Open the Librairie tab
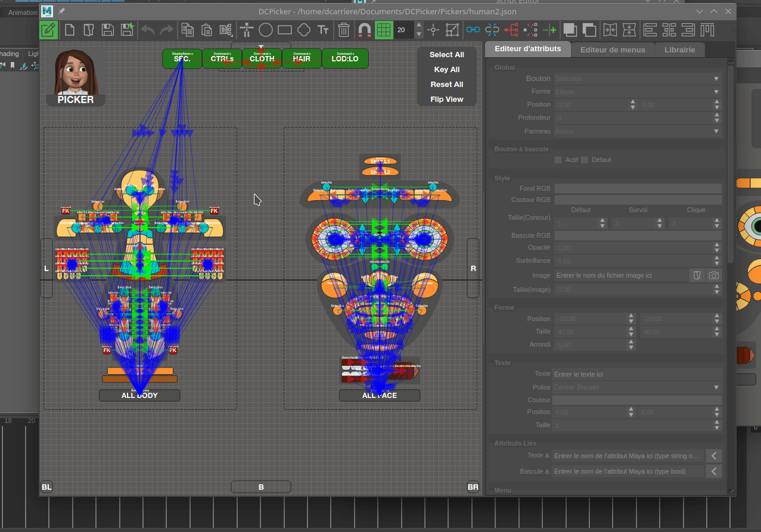The height and width of the screenshot is (532, 761). [x=679, y=49]
